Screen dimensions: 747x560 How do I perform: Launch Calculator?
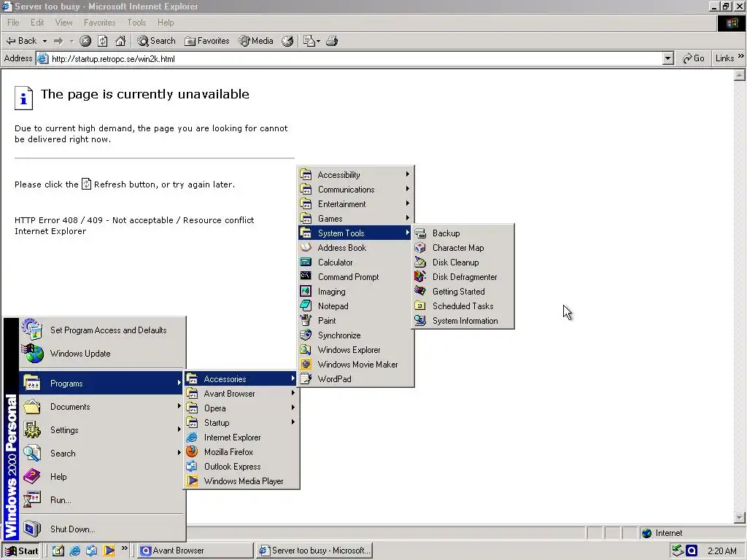click(355, 262)
